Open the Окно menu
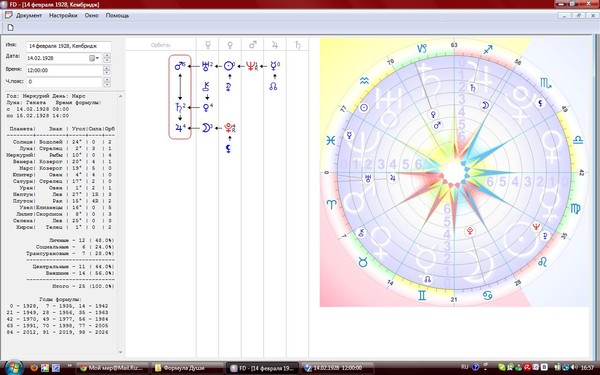The width and height of the screenshot is (600, 375). coord(91,16)
